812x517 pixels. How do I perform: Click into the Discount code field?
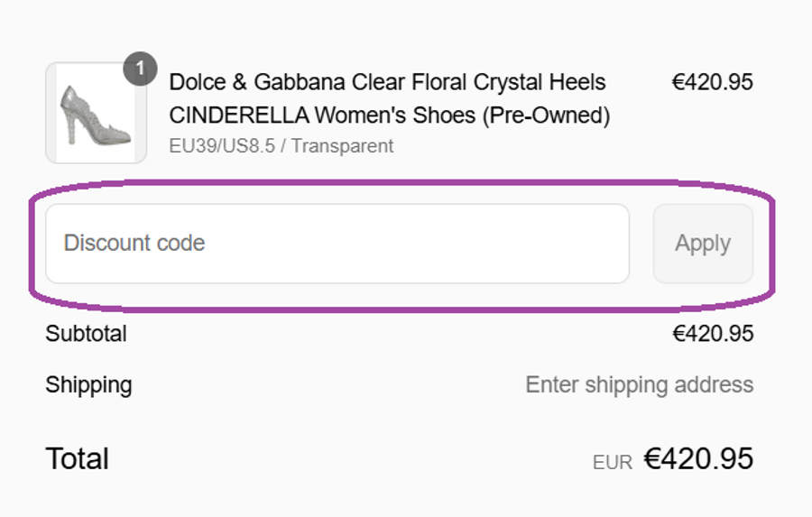point(337,244)
